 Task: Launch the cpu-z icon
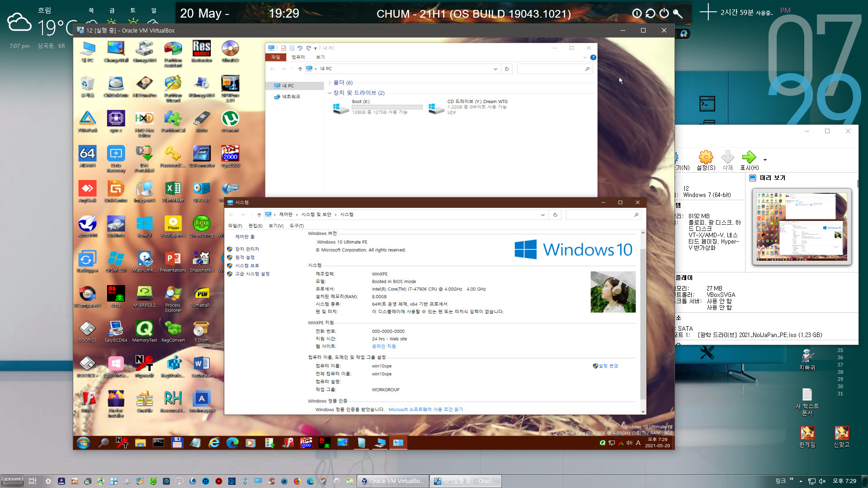tap(116, 122)
